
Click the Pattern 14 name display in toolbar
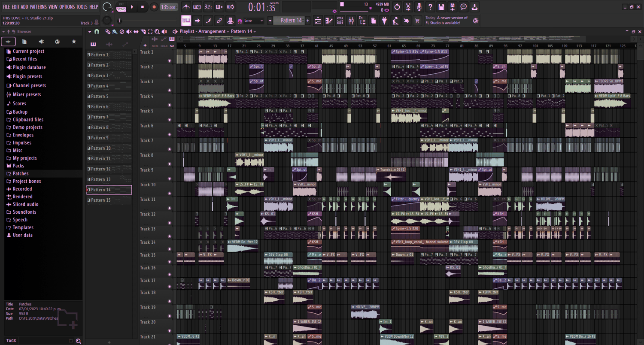289,21
